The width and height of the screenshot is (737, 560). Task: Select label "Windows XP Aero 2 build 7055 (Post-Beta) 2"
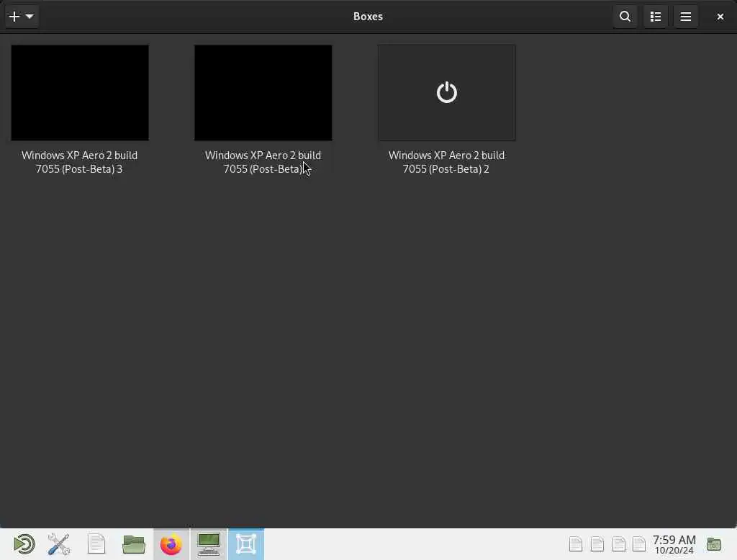pos(446,162)
